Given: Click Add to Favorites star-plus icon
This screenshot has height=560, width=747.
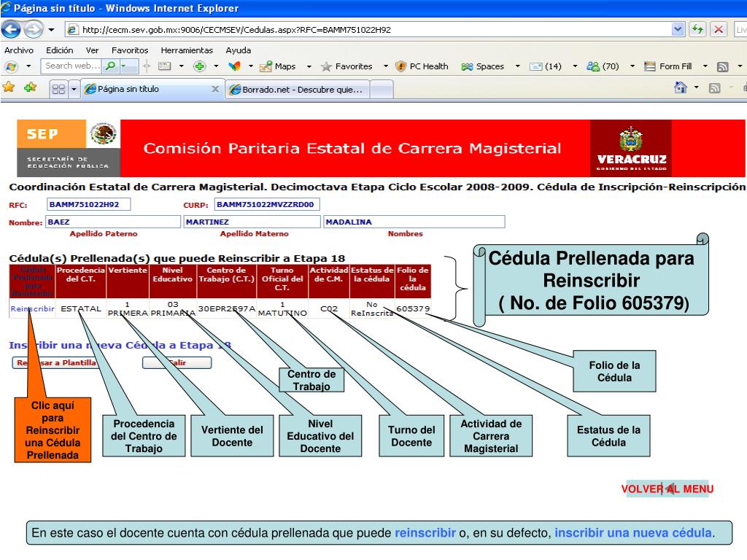Looking at the screenshot, I should (x=30, y=87).
